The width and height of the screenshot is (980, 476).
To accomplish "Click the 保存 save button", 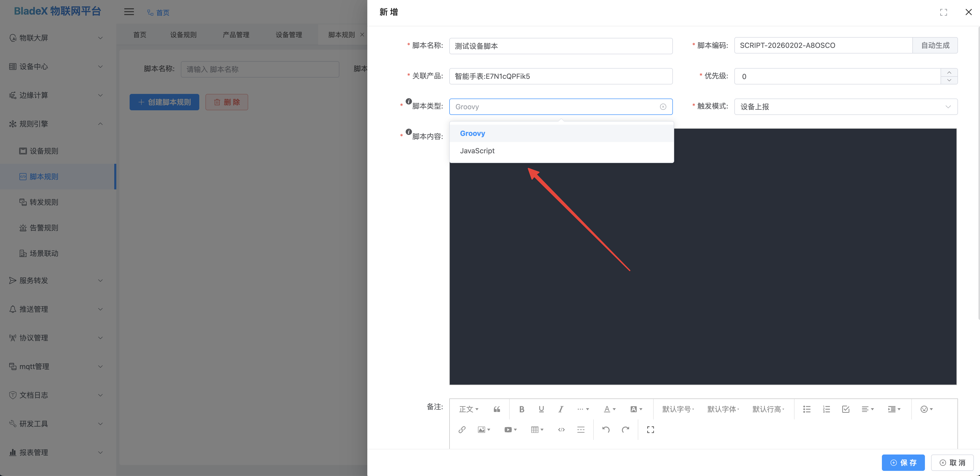I will [903, 463].
